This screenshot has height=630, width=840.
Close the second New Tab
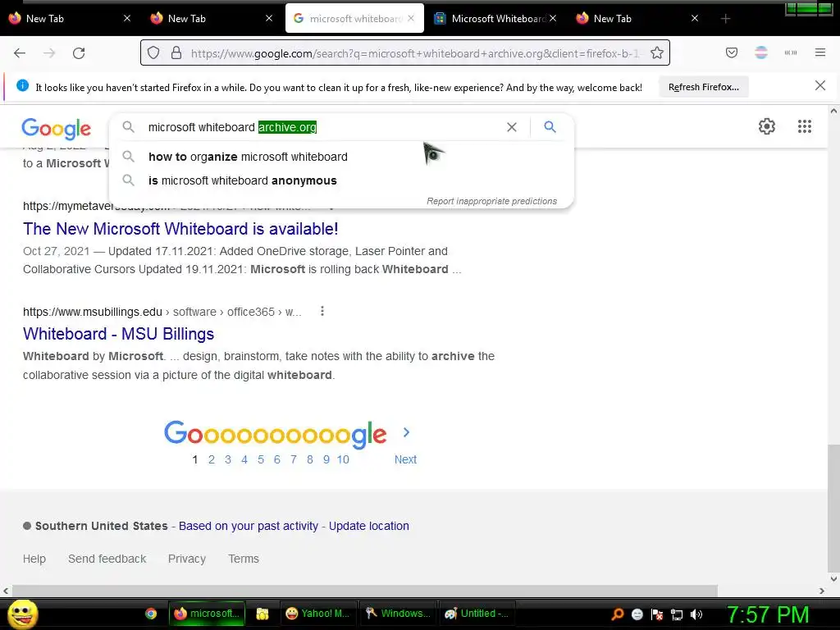pos(269,18)
